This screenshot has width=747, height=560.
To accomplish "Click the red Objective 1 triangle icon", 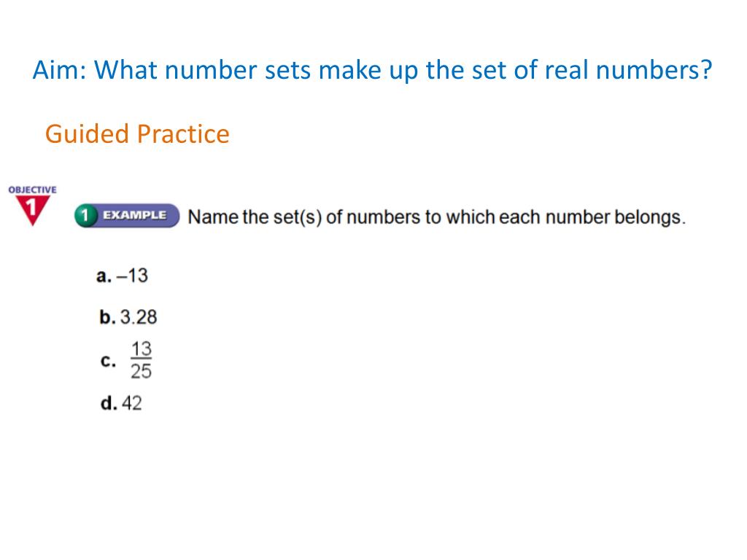I will pos(32,210).
